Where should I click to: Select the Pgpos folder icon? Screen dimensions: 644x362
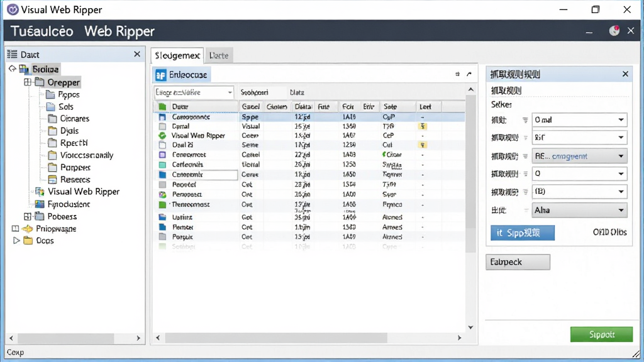(x=50, y=95)
